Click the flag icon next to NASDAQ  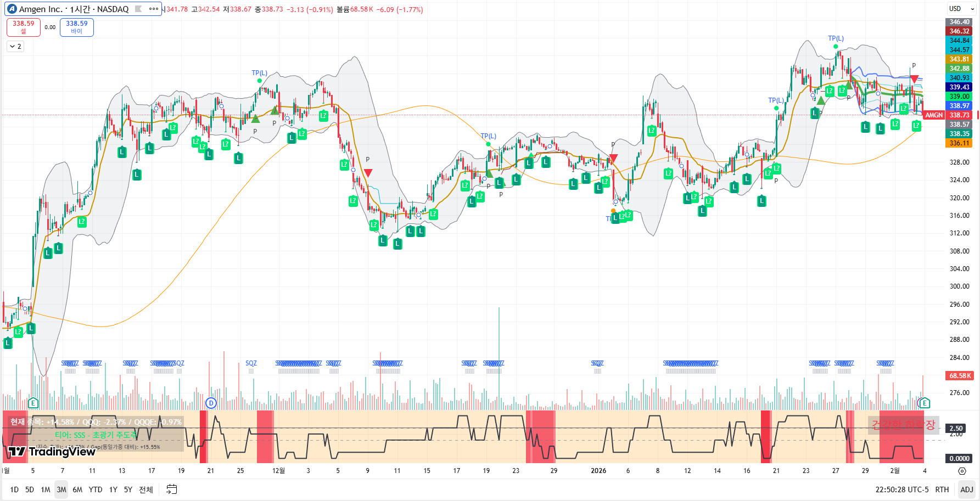138,9
